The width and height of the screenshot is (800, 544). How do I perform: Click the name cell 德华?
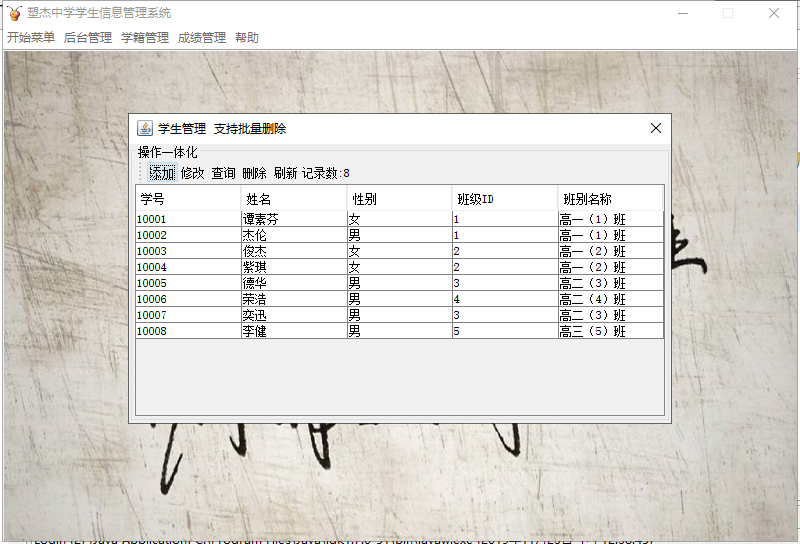294,283
